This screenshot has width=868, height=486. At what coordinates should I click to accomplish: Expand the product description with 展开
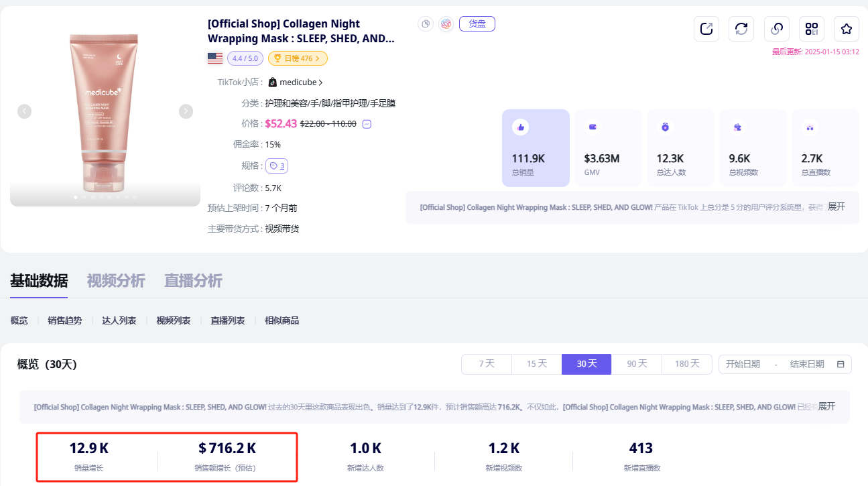coord(836,206)
